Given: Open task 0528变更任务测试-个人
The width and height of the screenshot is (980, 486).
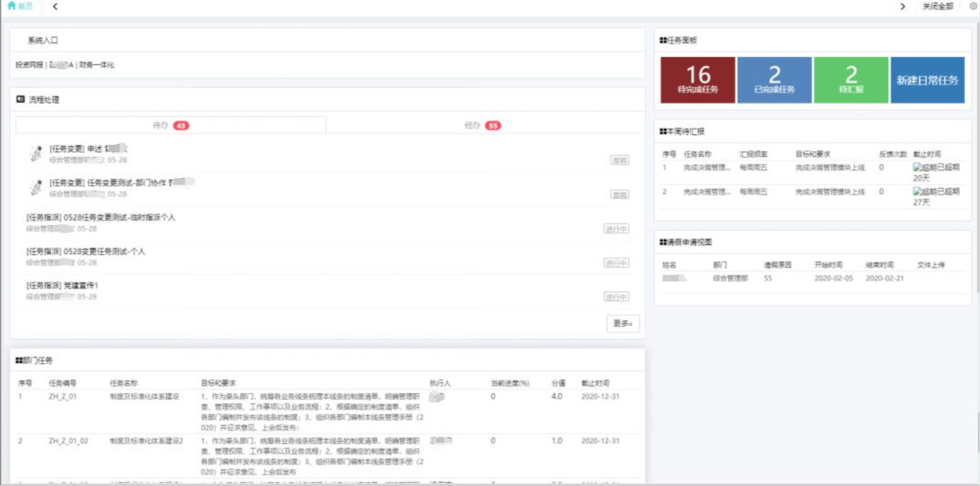Looking at the screenshot, I should (x=86, y=251).
